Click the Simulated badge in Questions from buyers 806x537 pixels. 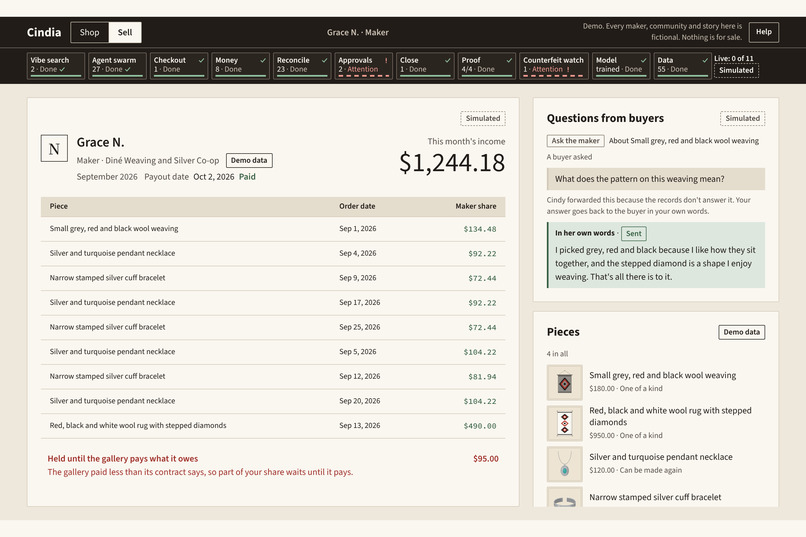(x=742, y=118)
